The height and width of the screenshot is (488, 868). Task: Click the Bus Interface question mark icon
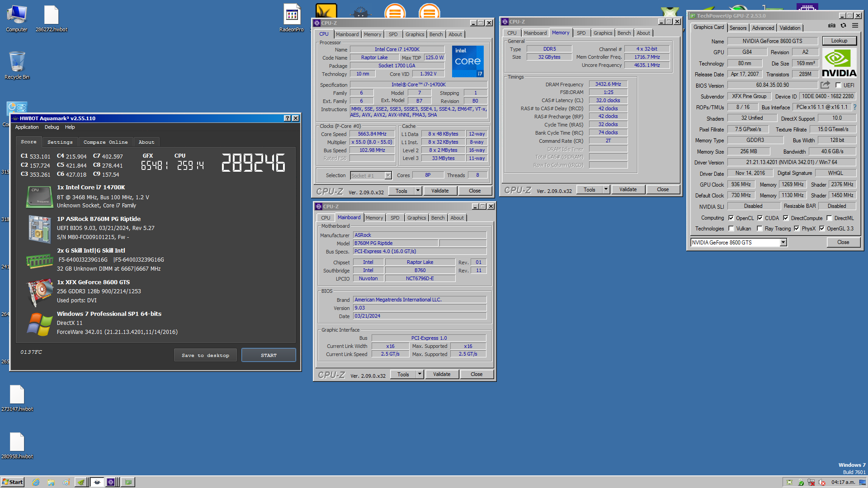tap(855, 107)
